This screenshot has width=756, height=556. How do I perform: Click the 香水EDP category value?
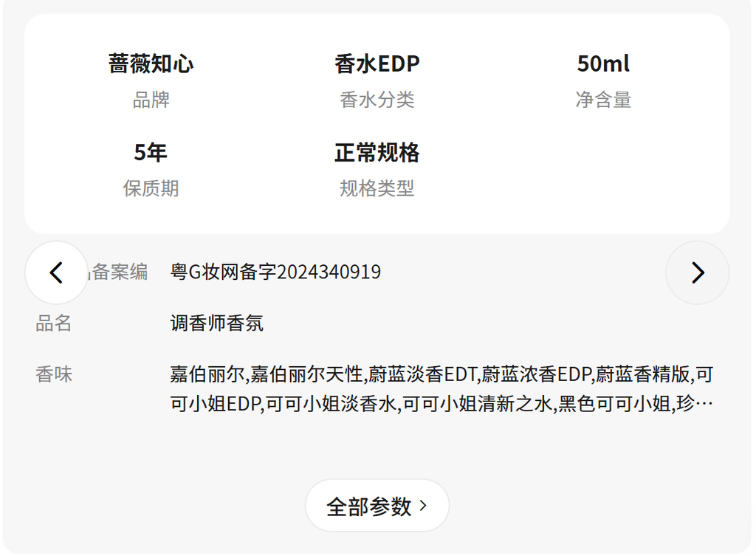(x=377, y=64)
